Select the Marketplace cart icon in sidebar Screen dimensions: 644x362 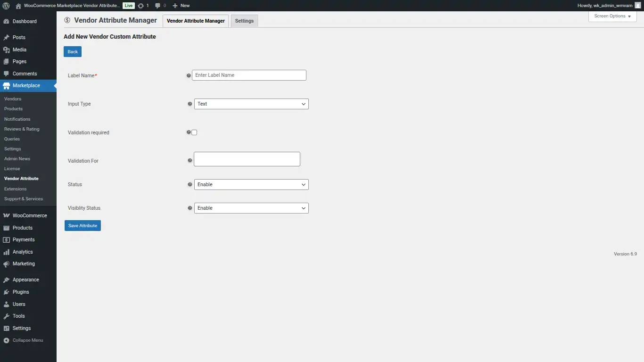7,85
